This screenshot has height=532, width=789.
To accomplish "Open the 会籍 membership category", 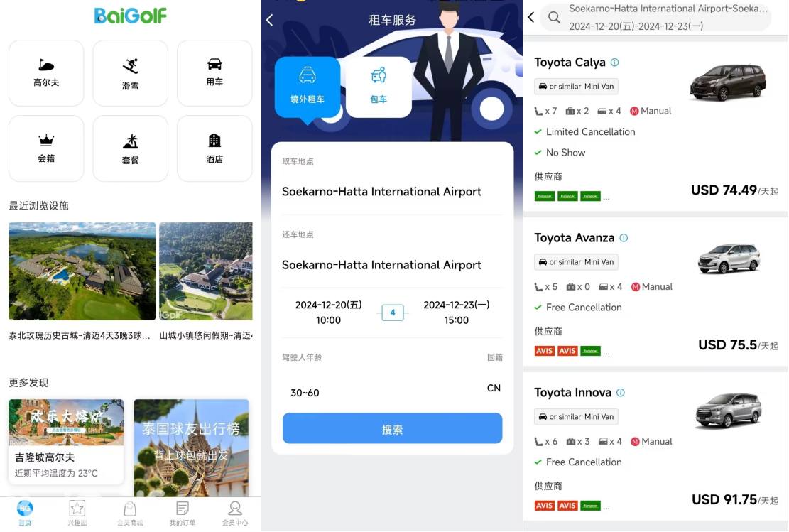I will tap(46, 148).
